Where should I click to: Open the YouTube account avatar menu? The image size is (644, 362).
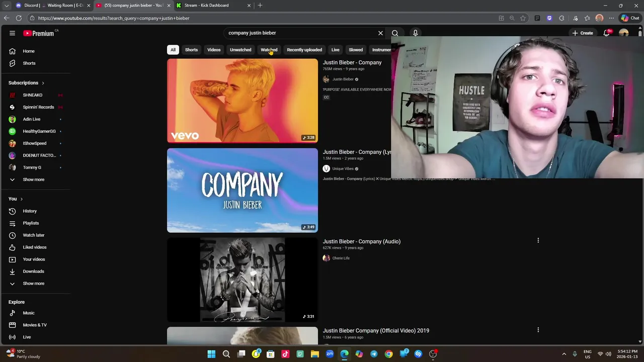[x=624, y=33]
